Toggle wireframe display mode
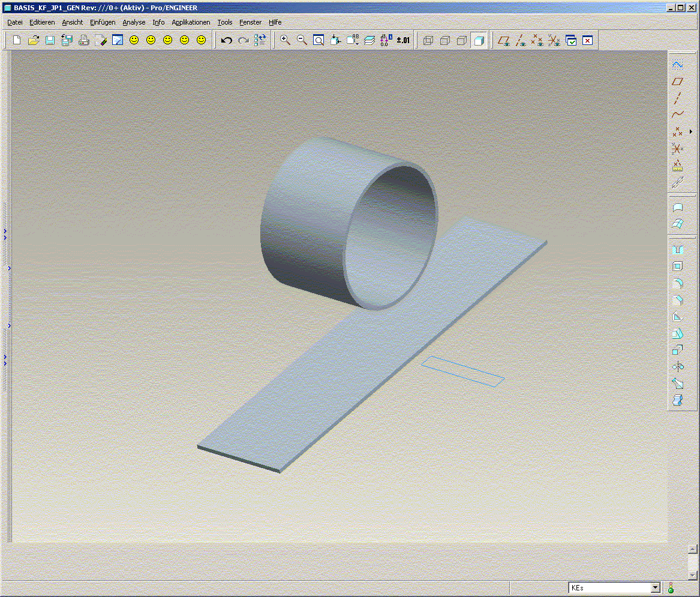Image resolution: width=700 pixels, height=597 pixels. click(428, 40)
